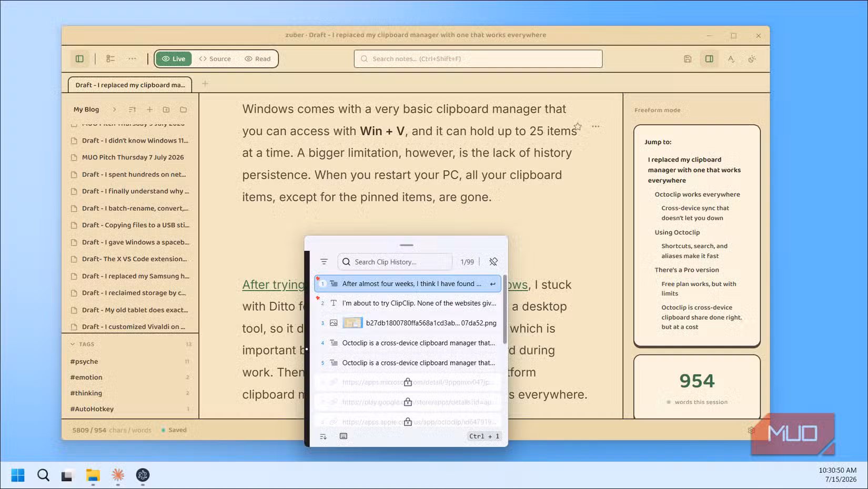Image resolution: width=868 pixels, height=489 pixels.
Task: Select clip number 4 about Octoclip
Action: (x=408, y=343)
